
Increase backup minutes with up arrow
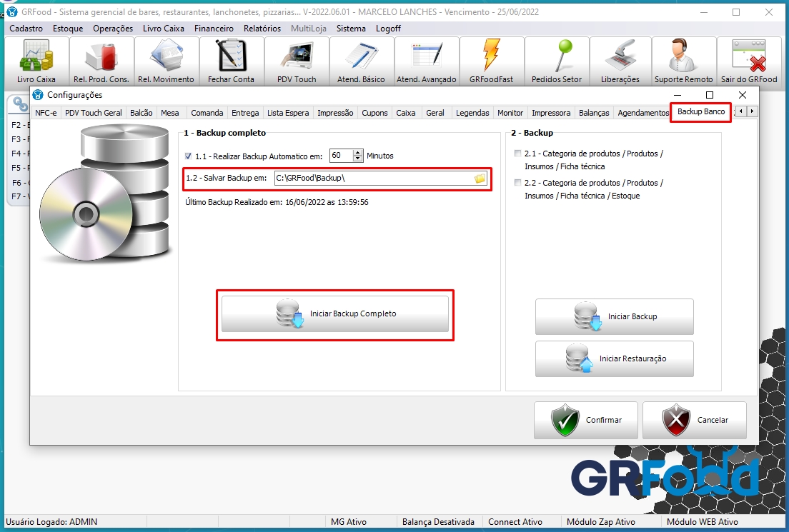coord(358,153)
